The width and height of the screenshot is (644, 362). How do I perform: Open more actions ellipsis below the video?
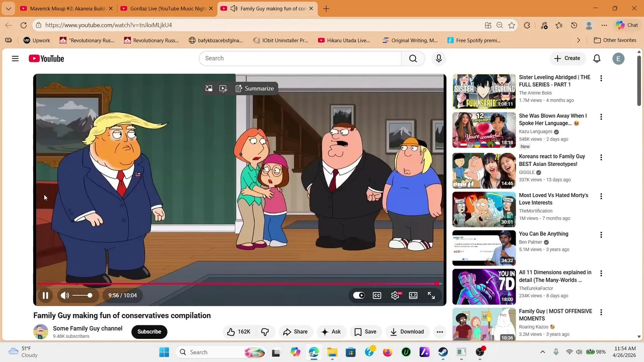click(x=440, y=332)
